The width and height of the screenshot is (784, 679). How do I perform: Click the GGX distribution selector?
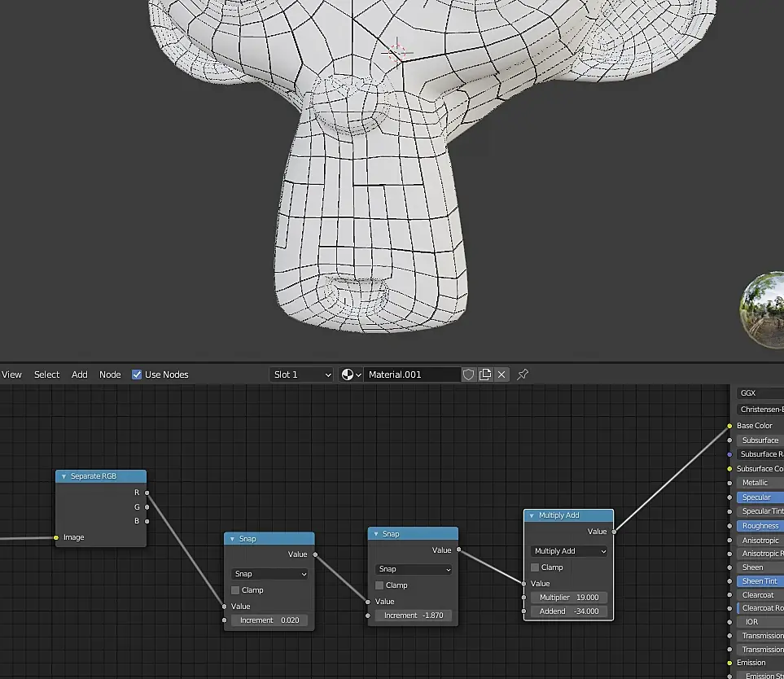point(760,393)
